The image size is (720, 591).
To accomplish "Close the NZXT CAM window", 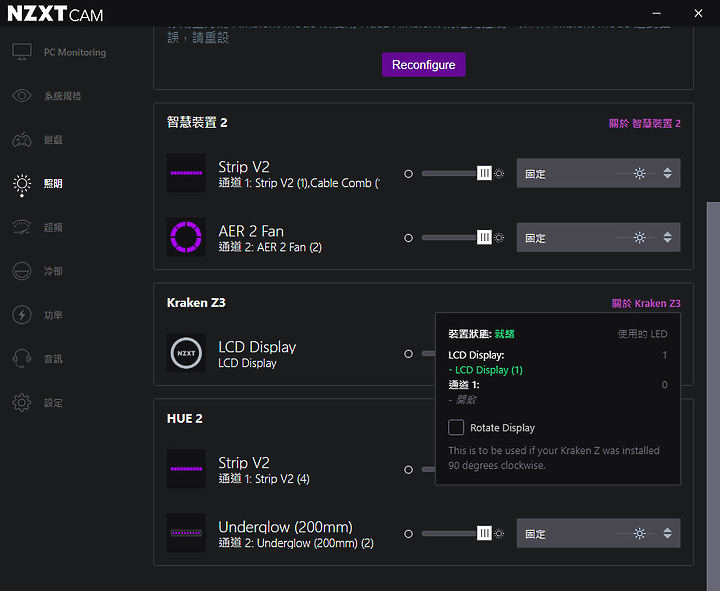I will (x=698, y=13).
